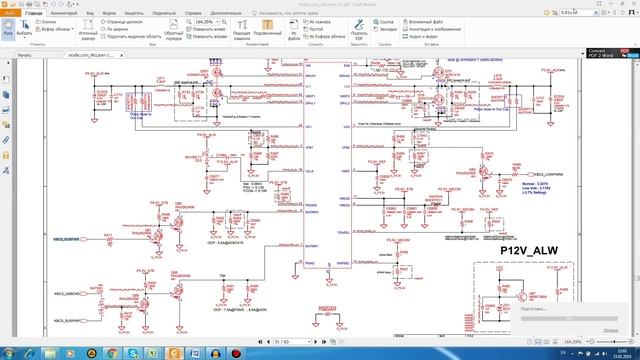The image size is (640, 360).
Task: Open Подпись PDF signing tool
Action: pyautogui.click(x=359, y=29)
